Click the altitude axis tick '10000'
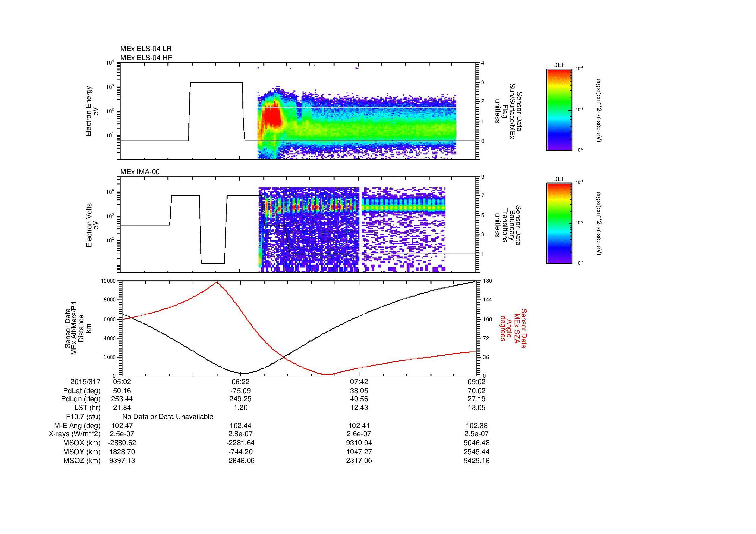Screen dimensions: 756x534 [109, 281]
